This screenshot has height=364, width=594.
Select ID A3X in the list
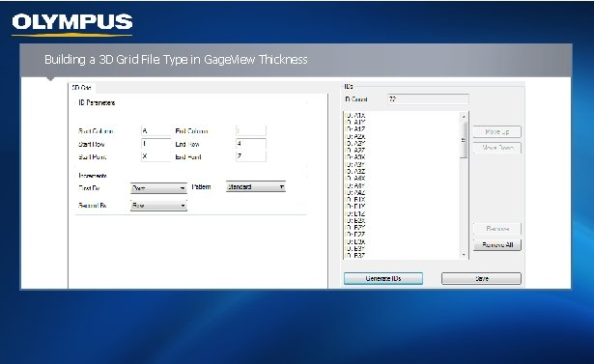click(x=355, y=157)
